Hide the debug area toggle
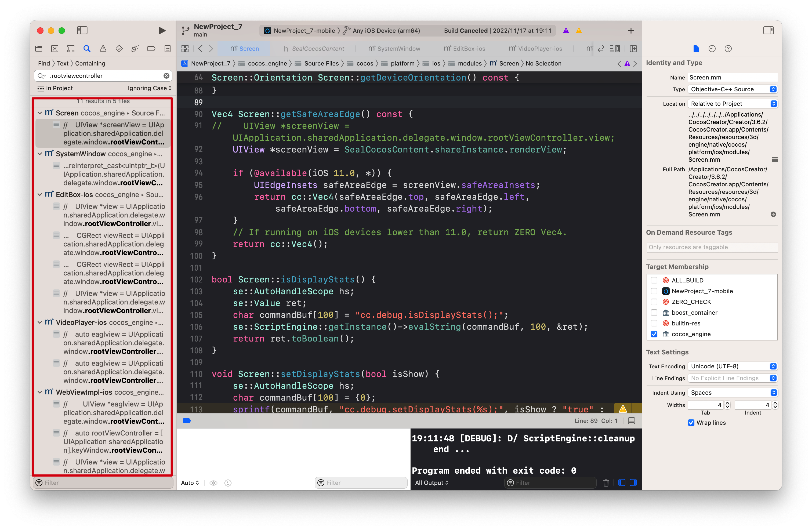The image size is (812, 530). tap(632, 421)
